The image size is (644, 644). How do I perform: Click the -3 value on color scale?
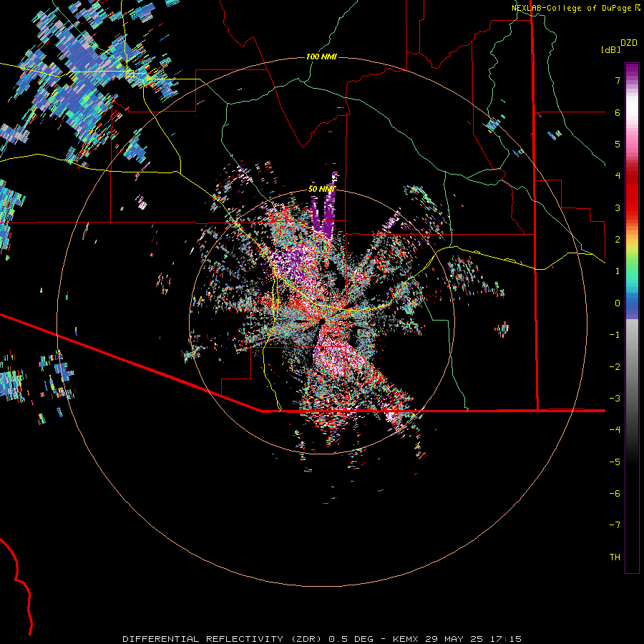point(615,399)
